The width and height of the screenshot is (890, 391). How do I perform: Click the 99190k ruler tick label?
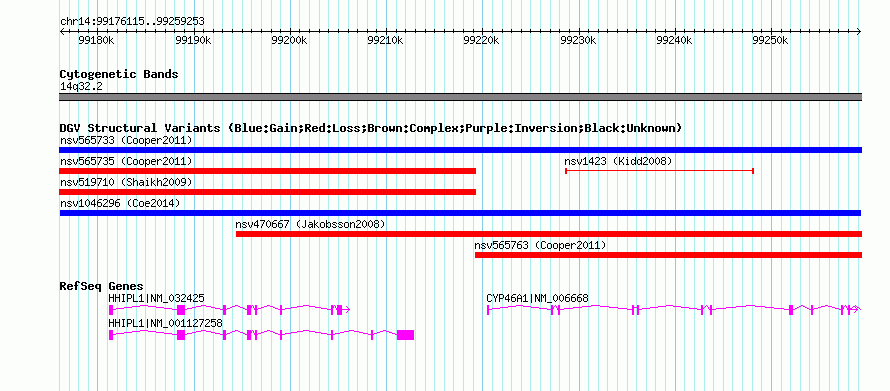(x=193, y=40)
